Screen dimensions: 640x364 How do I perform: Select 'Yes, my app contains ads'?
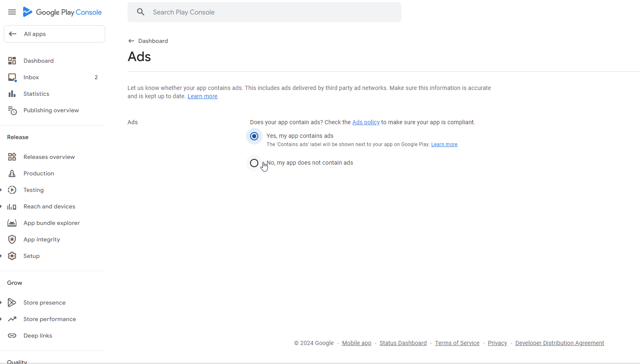point(254,136)
